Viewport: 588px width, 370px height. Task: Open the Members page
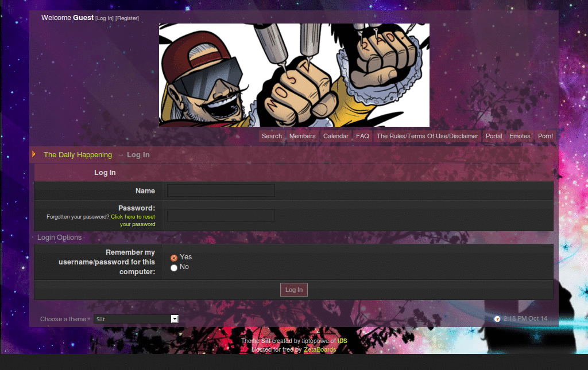302,137
